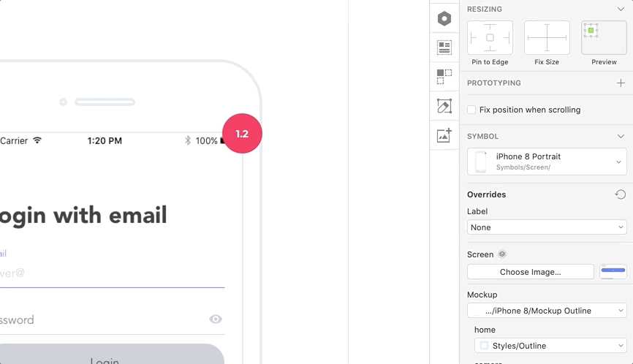Select the Fix Size resizing option

pyautogui.click(x=547, y=37)
